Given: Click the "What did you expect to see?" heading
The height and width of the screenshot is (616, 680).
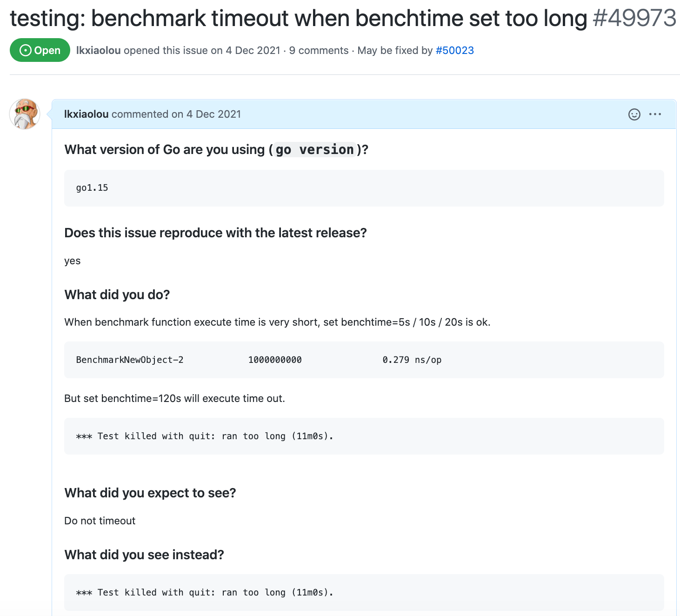Looking at the screenshot, I should click(x=150, y=493).
